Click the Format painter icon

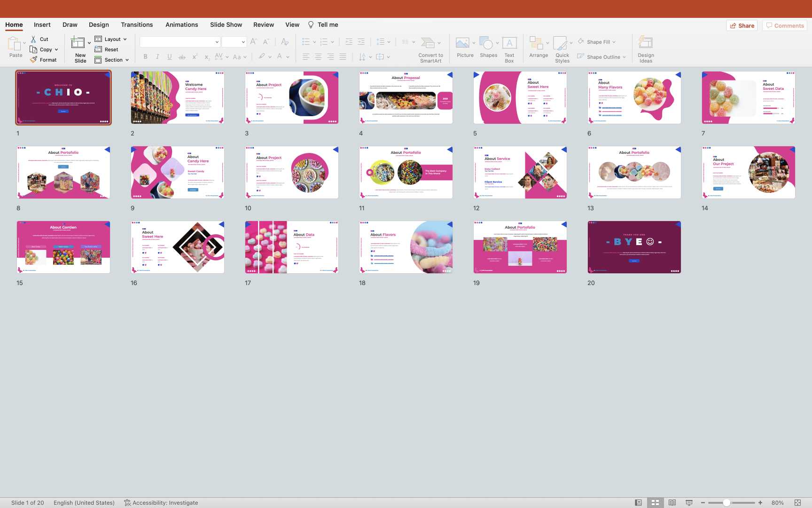pyautogui.click(x=33, y=60)
